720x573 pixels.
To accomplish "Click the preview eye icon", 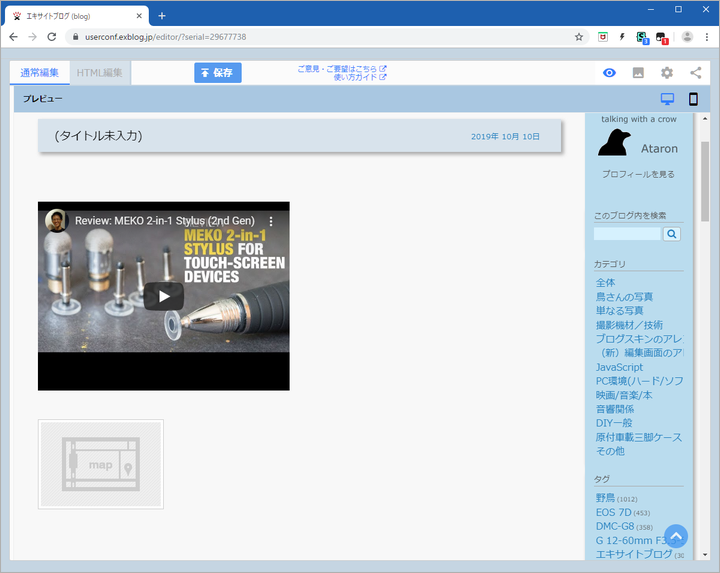I will point(609,73).
